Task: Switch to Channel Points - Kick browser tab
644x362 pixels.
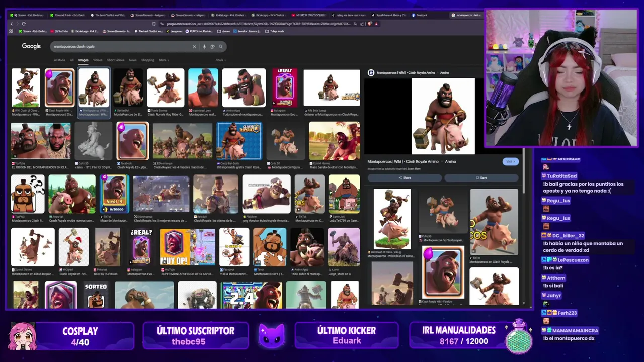Action: [68, 15]
